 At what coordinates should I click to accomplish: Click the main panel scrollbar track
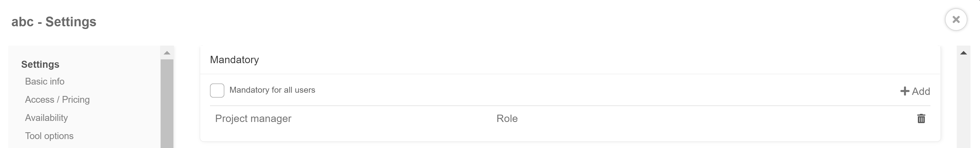pos(963,104)
